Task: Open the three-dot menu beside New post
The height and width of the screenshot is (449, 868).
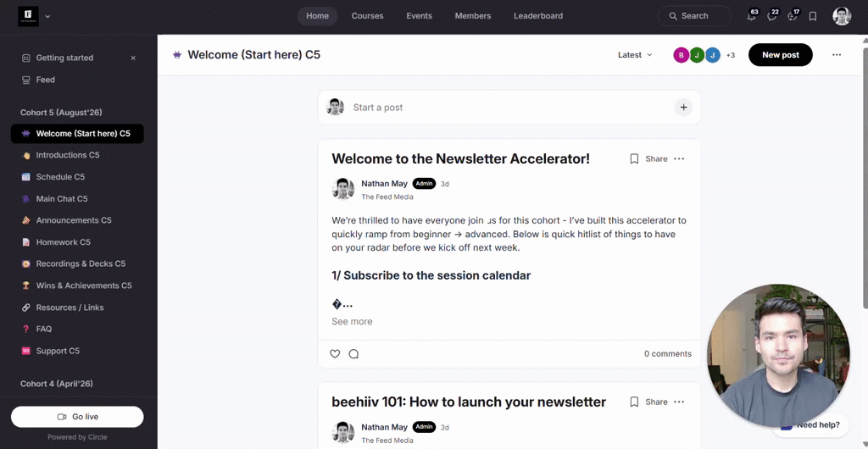Action: coord(837,55)
